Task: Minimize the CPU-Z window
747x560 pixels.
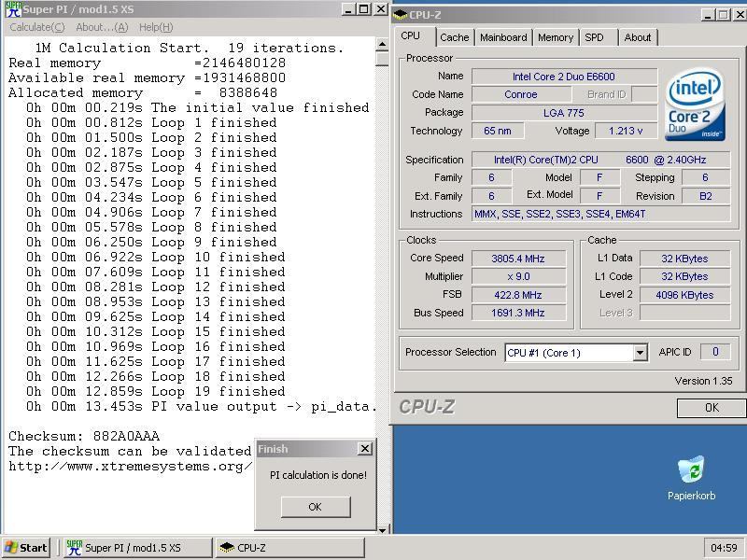Action: point(708,15)
